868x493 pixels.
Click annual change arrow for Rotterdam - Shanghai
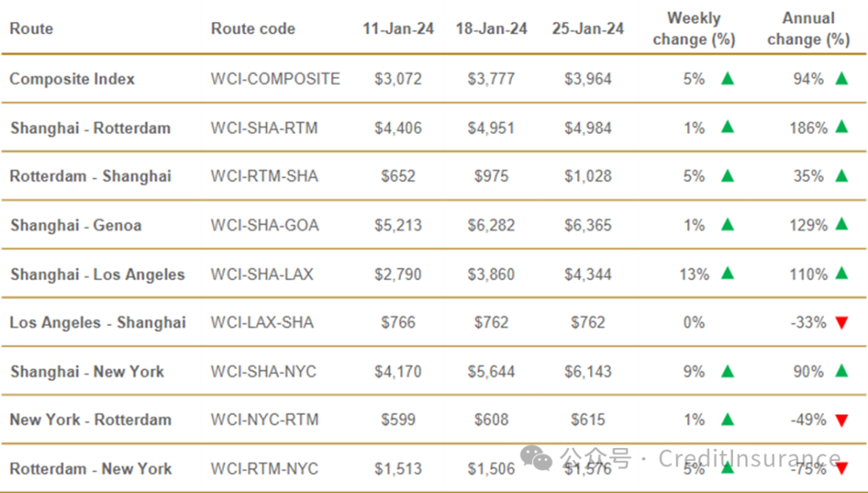click(x=841, y=176)
